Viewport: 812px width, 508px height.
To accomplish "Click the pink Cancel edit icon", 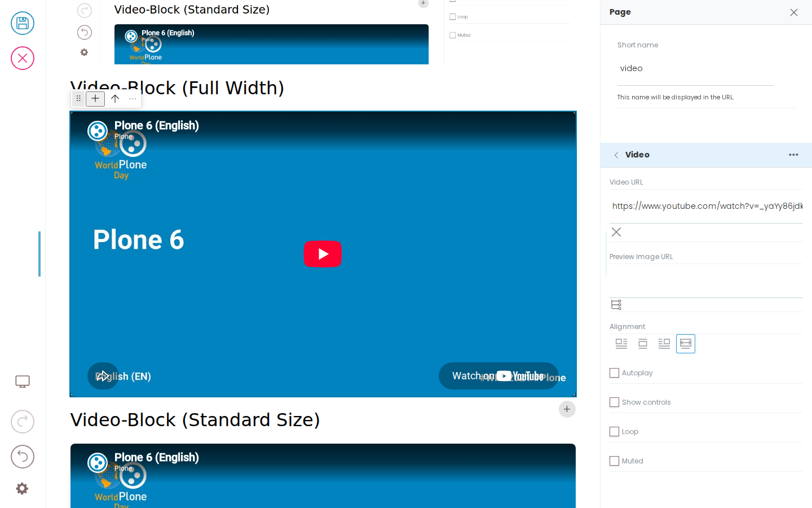I will pos(23,58).
